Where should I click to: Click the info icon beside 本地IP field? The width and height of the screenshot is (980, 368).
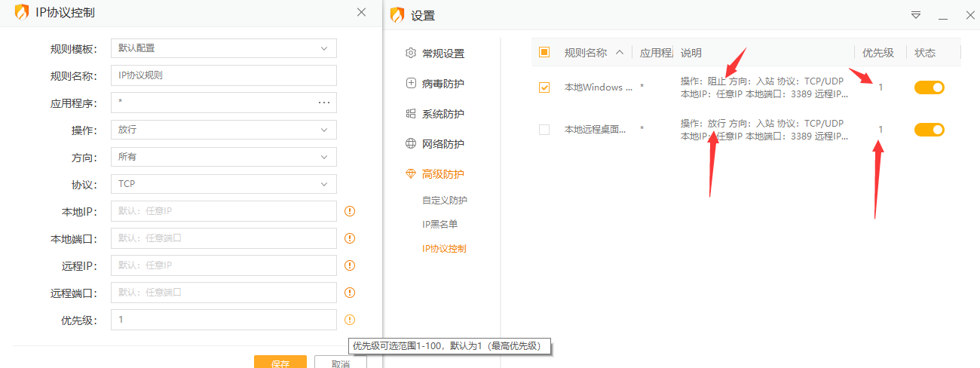click(x=350, y=211)
